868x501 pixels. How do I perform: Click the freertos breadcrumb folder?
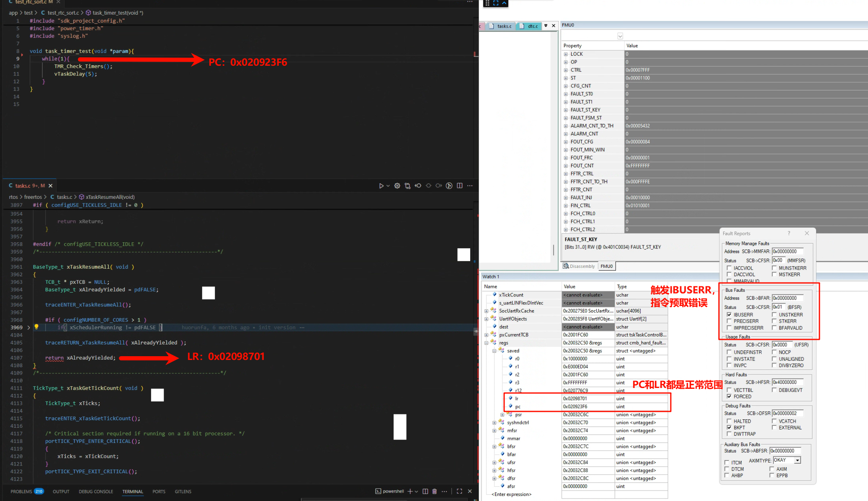click(x=33, y=197)
